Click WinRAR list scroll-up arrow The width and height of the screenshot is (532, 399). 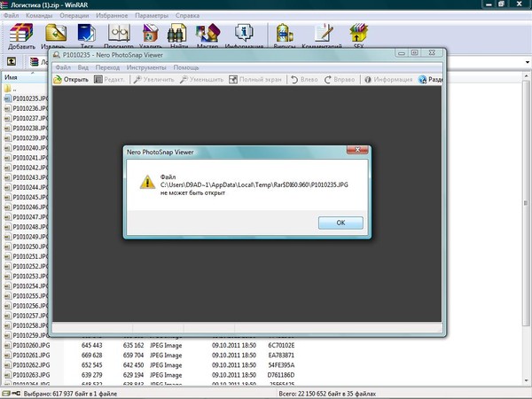tap(526, 76)
